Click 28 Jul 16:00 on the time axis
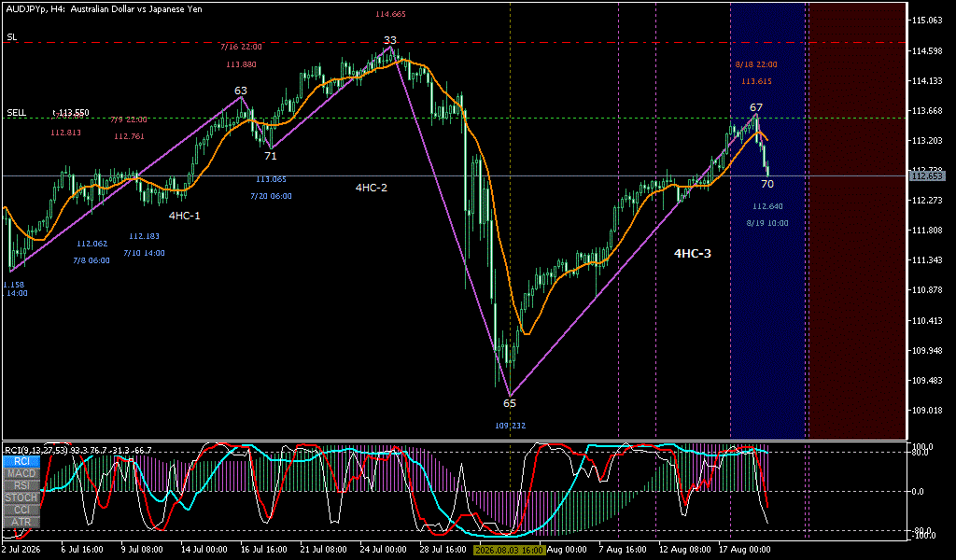The height and width of the screenshot is (560, 956). tap(442, 550)
